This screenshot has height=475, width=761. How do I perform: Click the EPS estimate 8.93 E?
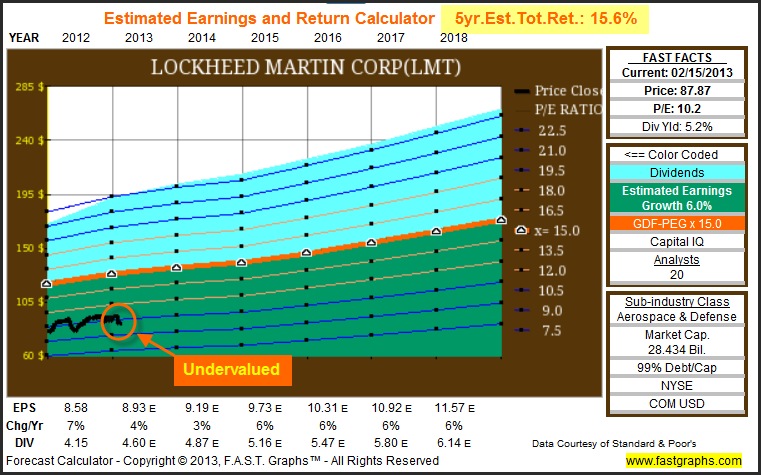coord(139,408)
